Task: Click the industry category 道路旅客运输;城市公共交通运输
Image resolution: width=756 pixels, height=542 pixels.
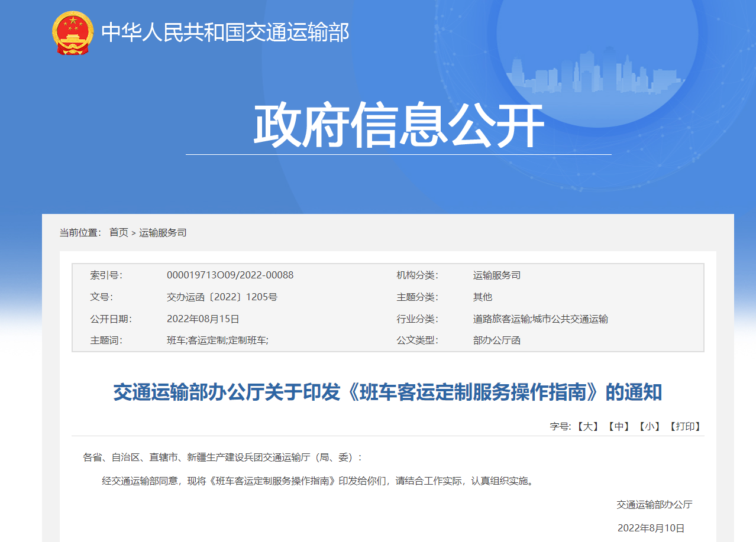Action: pyautogui.click(x=540, y=319)
